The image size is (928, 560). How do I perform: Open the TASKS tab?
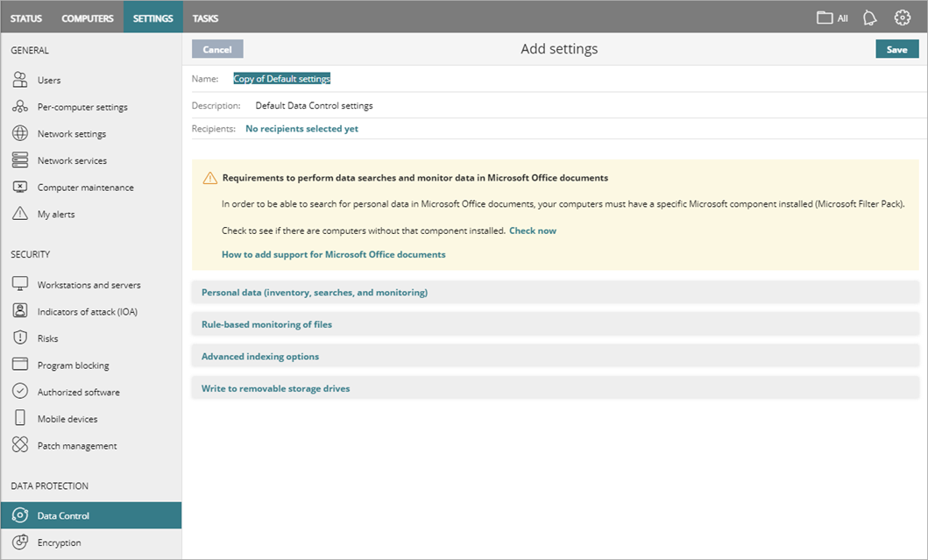[207, 17]
